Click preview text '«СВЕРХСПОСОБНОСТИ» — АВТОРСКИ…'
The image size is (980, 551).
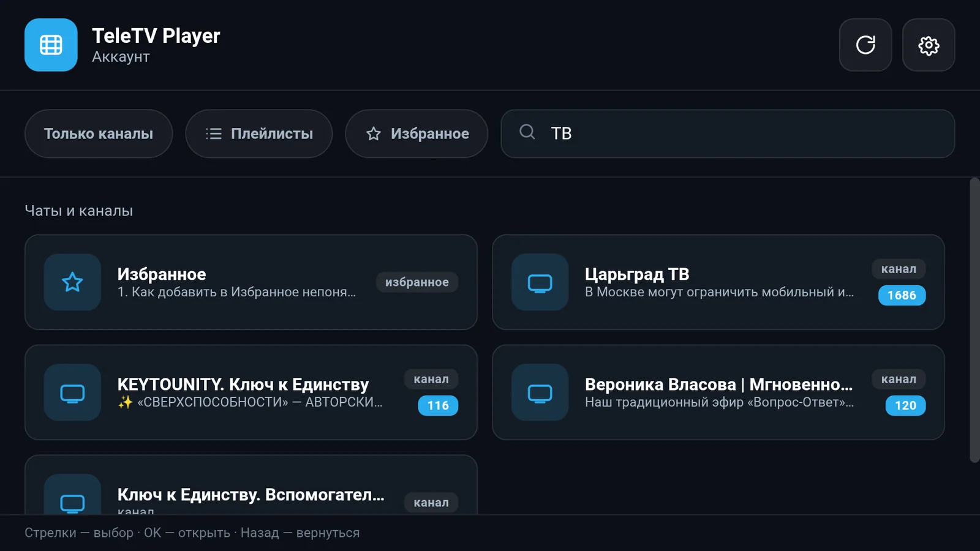point(250,402)
